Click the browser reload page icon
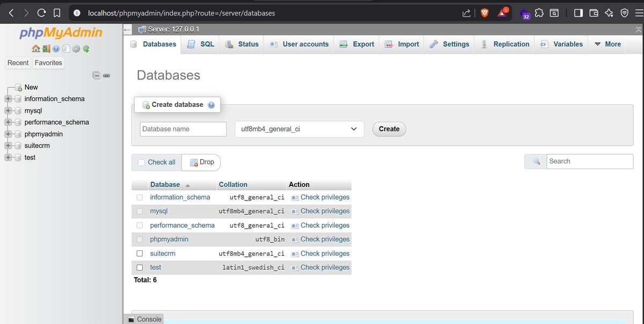 42,13
